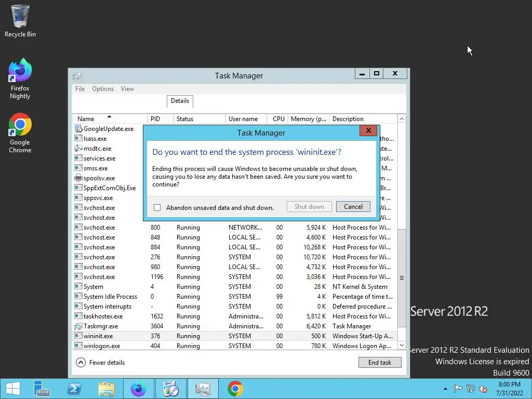
Task: Launch PowerShell from the taskbar
Action: tap(74, 389)
